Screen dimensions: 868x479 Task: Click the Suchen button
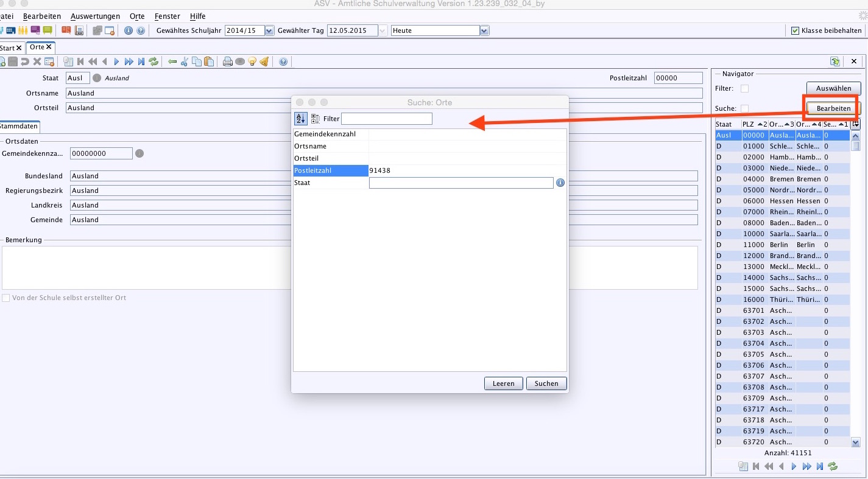pos(546,383)
